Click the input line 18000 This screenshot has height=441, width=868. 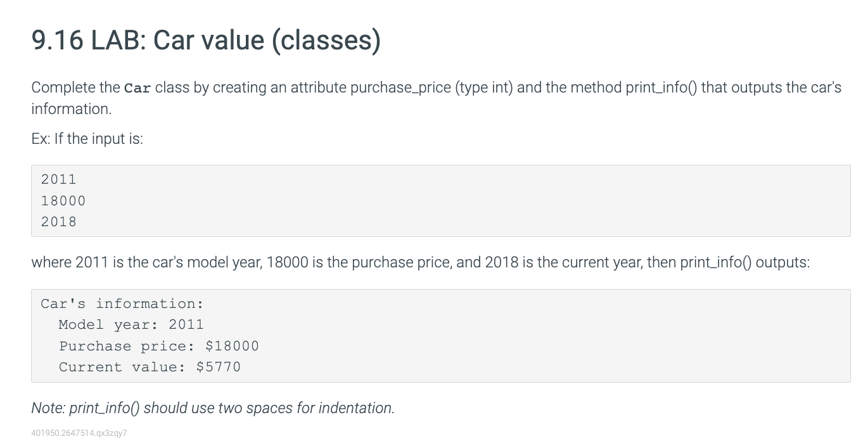[63, 201]
